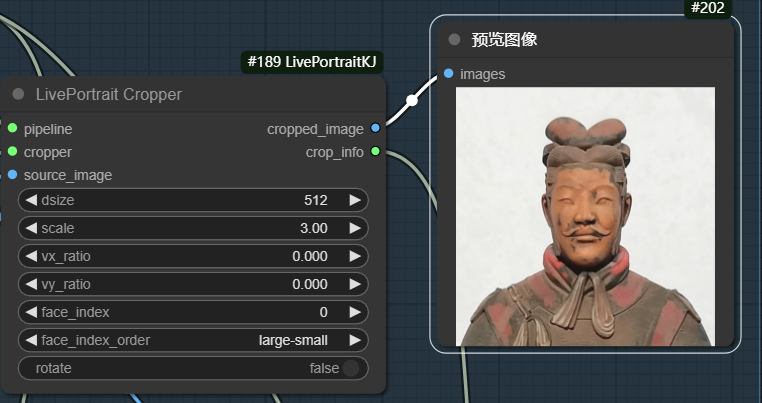Screen dimensions: 762x403
Task: Increase dsize with the right arrow
Action: [x=354, y=200]
